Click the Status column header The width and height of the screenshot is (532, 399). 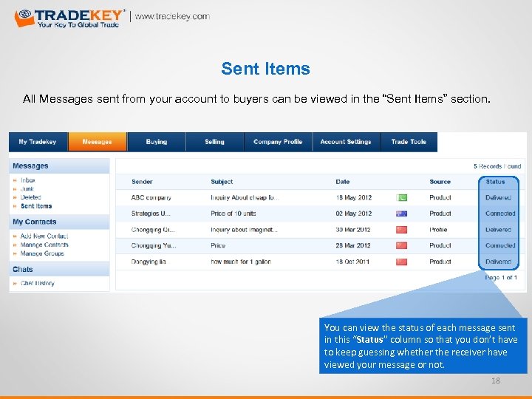pyautogui.click(x=495, y=182)
